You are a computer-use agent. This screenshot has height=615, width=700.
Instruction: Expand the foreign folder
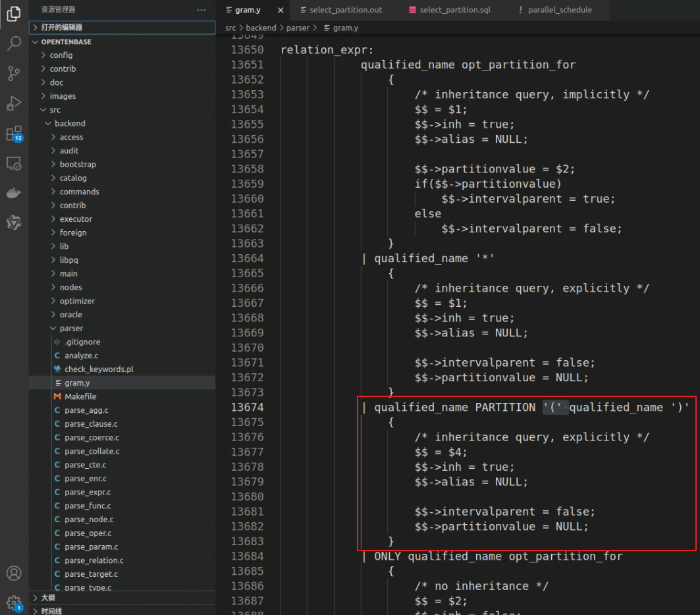[x=122, y=232]
